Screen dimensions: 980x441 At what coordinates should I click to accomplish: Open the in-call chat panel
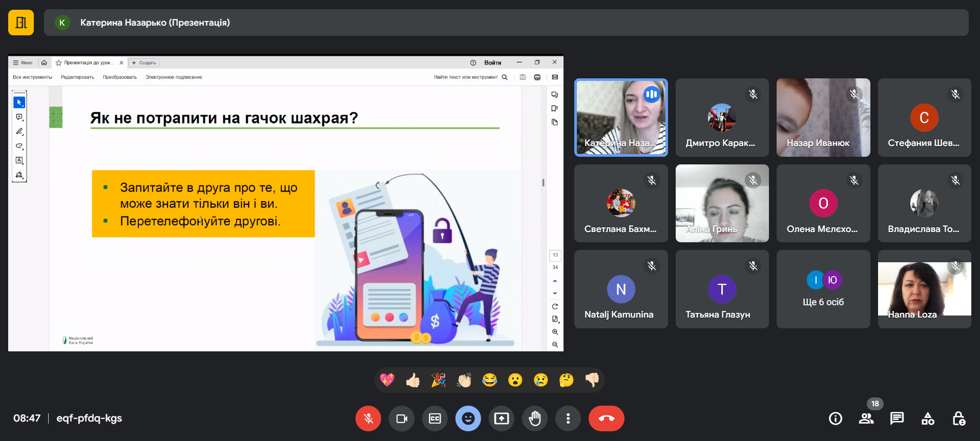tap(897, 418)
